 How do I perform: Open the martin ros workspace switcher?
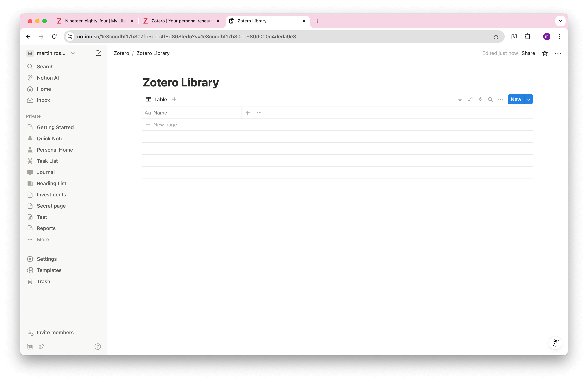[x=51, y=53]
